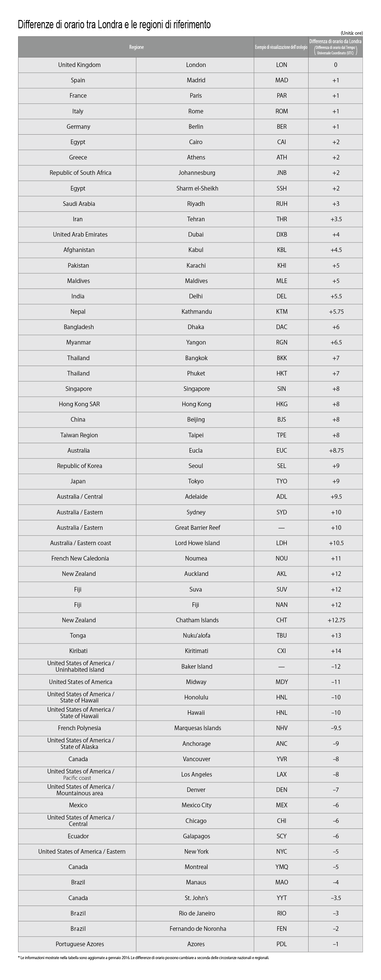Click the "+12.75" value for Chatham Islands
Image resolution: width=381 pixels, height=980 pixels.
tap(336, 620)
